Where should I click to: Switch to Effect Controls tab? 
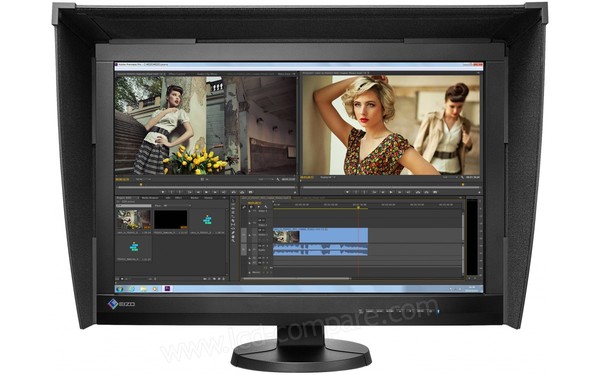pos(176,73)
